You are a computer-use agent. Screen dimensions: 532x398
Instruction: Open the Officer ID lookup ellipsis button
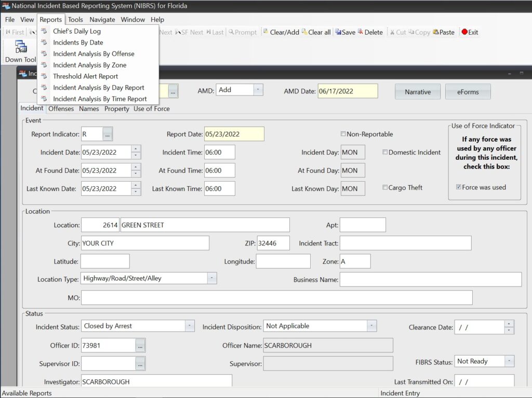pos(140,345)
